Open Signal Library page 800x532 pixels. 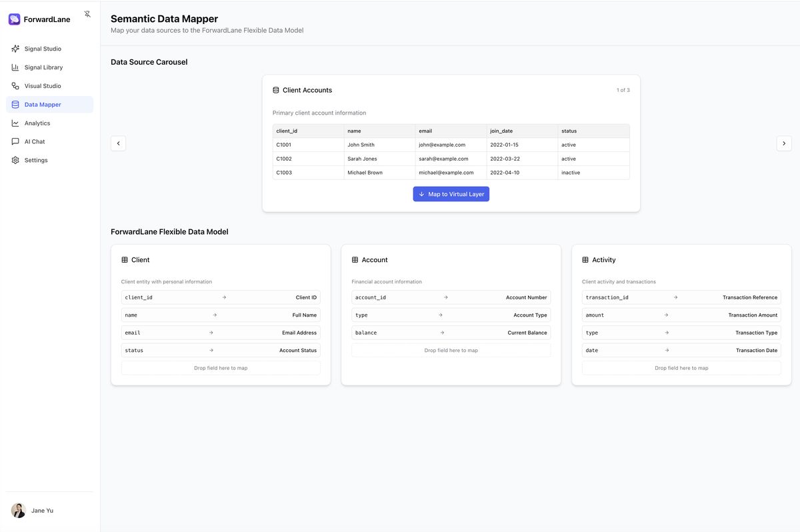[50, 67]
